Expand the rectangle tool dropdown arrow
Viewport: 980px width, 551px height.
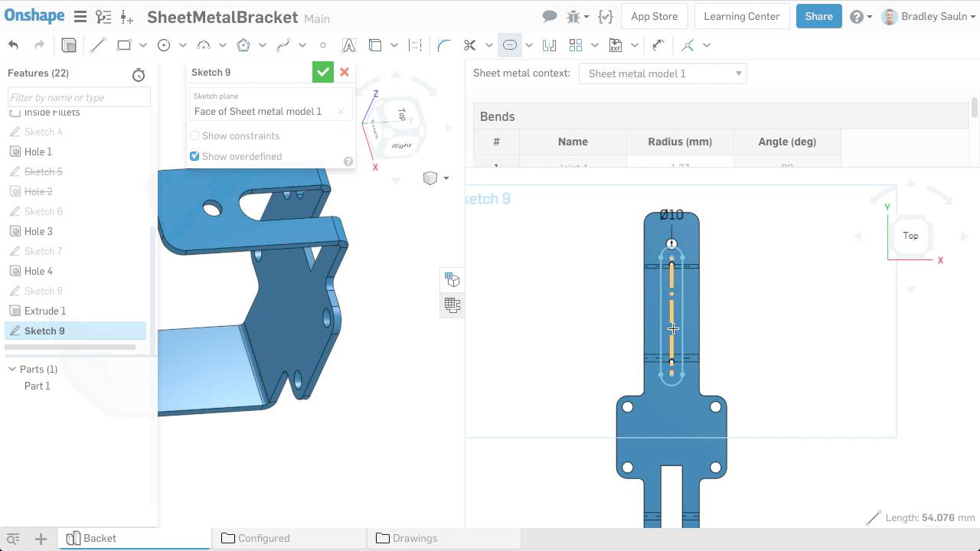[142, 45]
